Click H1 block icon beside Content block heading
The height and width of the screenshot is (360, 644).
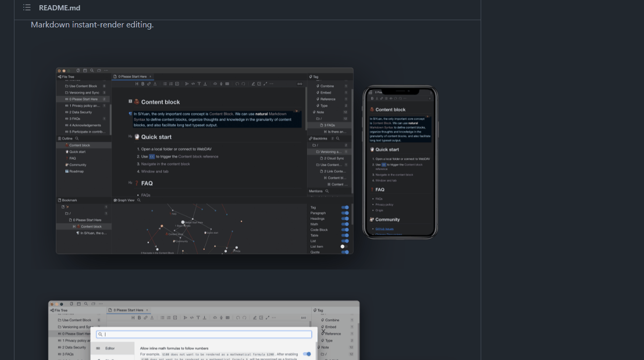[130, 101]
